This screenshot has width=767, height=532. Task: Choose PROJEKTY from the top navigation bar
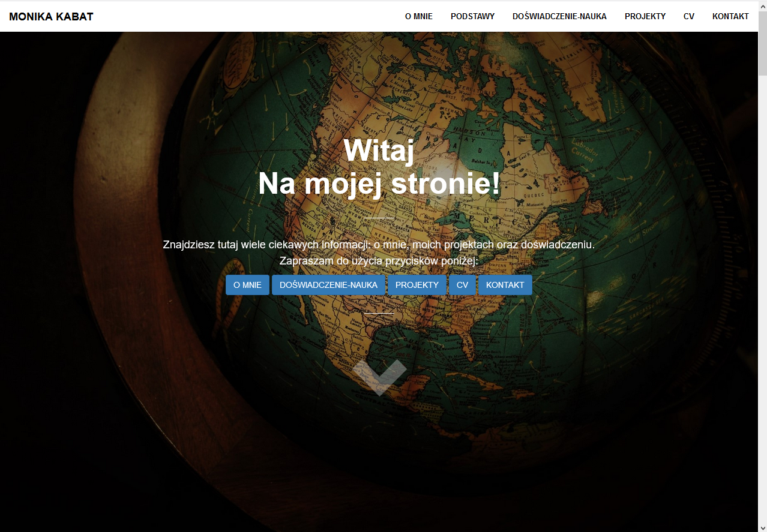click(x=645, y=16)
